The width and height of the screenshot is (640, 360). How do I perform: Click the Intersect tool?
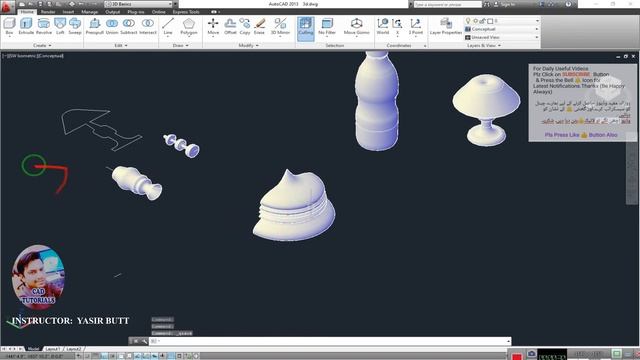click(x=148, y=26)
